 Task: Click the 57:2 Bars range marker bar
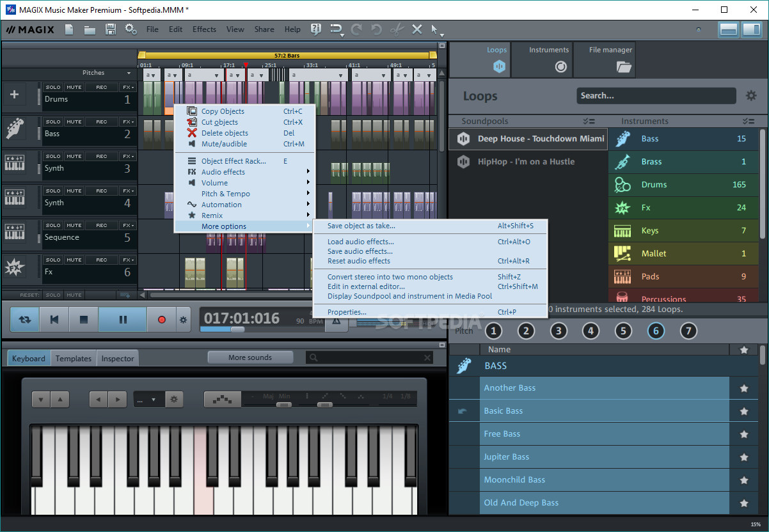pos(287,56)
